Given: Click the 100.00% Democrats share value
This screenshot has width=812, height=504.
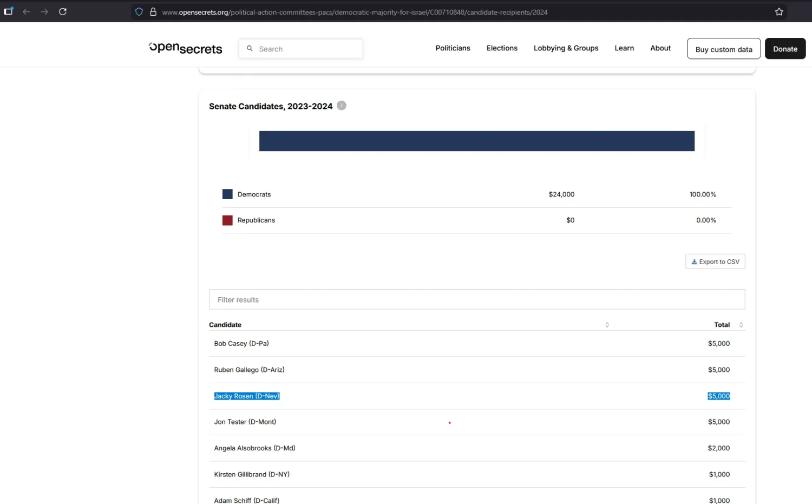Looking at the screenshot, I should (x=703, y=194).
